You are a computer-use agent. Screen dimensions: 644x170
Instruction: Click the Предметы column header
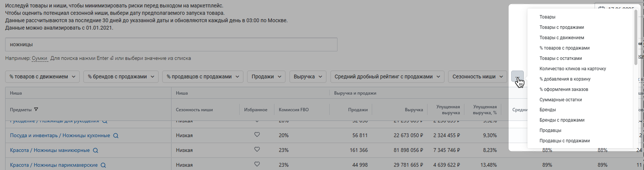point(21,110)
